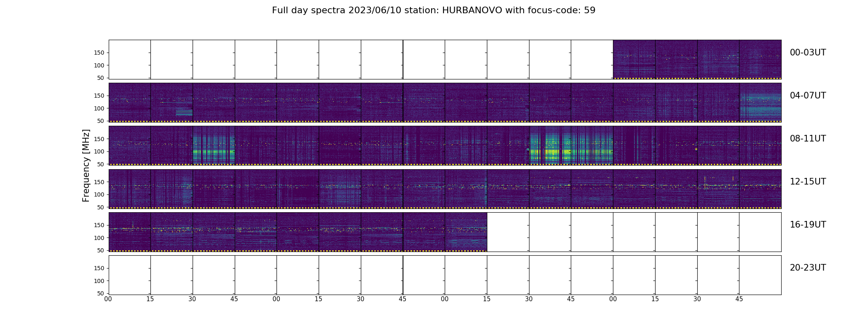Click the 100 tick of the 16-19UT row
Image resolution: width=868 pixels, height=331 pixels.
[x=99, y=238]
